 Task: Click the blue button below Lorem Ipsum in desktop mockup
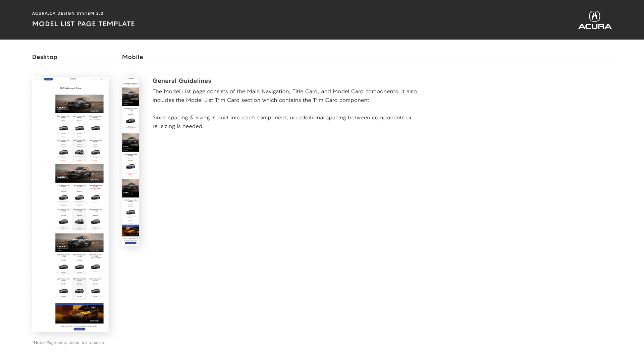(79, 329)
